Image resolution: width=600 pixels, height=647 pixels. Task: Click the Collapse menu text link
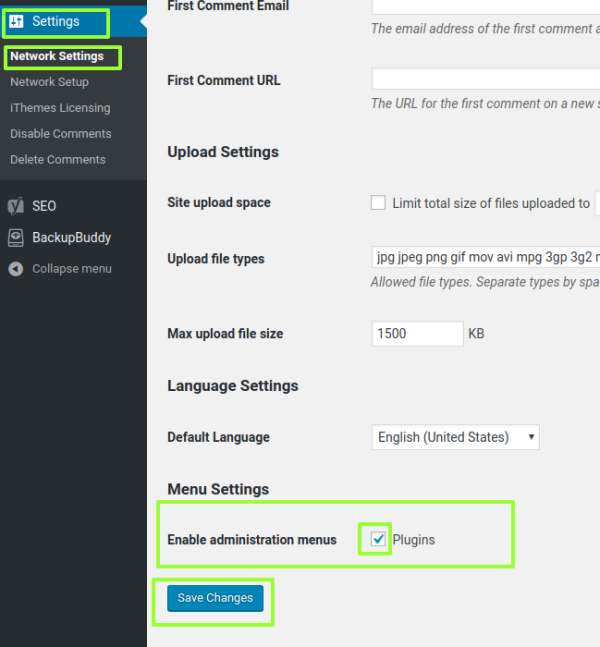point(71,269)
